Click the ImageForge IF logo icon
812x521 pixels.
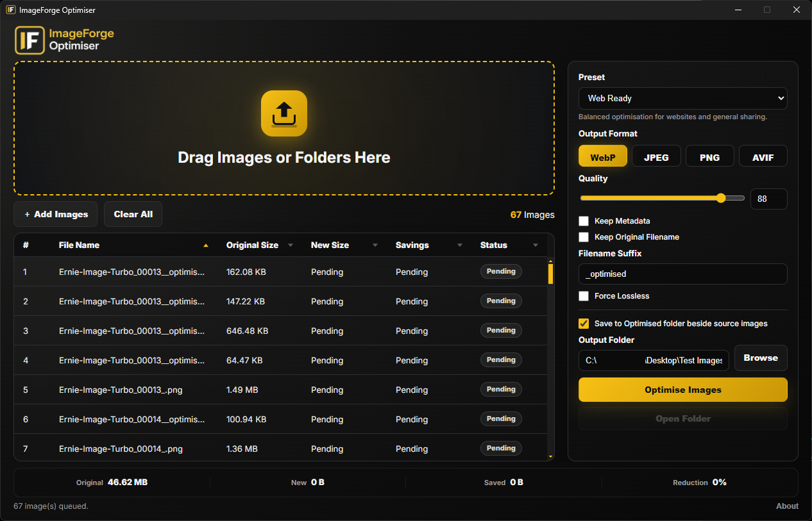(30, 40)
